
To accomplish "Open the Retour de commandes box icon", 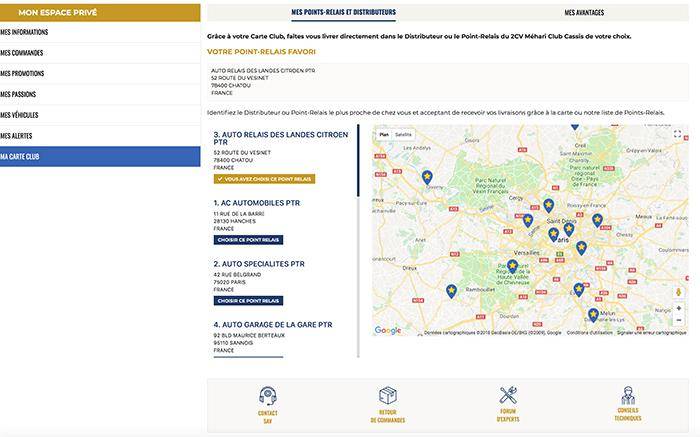I will [x=388, y=395].
